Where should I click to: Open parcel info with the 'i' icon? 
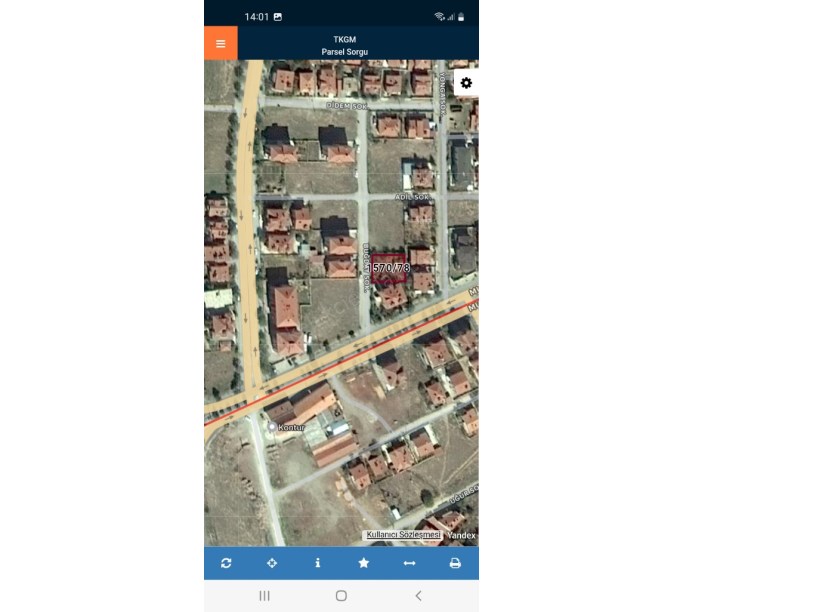[x=318, y=563]
